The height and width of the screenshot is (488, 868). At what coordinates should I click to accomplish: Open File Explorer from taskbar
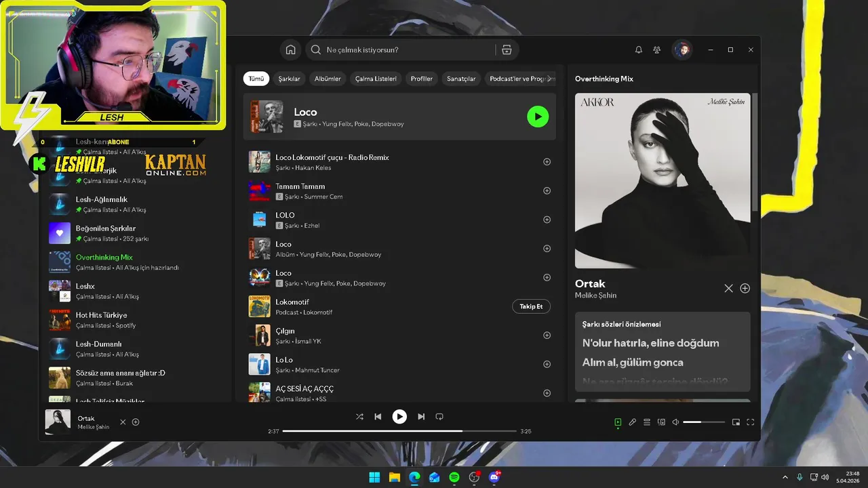[x=394, y=477]
